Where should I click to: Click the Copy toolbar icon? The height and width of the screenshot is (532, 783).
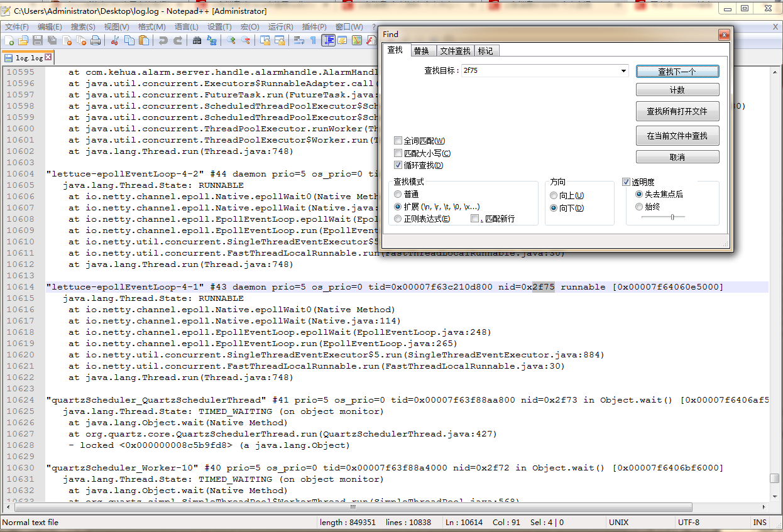129,40
